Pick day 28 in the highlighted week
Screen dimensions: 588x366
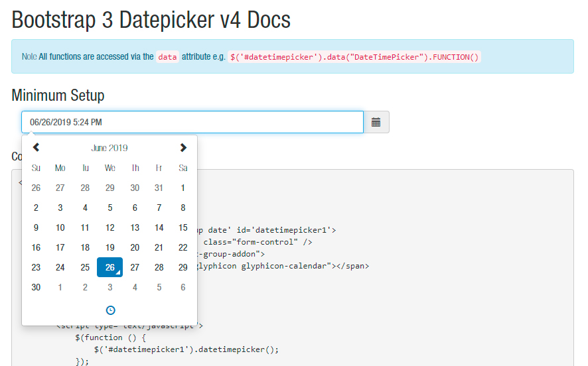coord(159,267)
